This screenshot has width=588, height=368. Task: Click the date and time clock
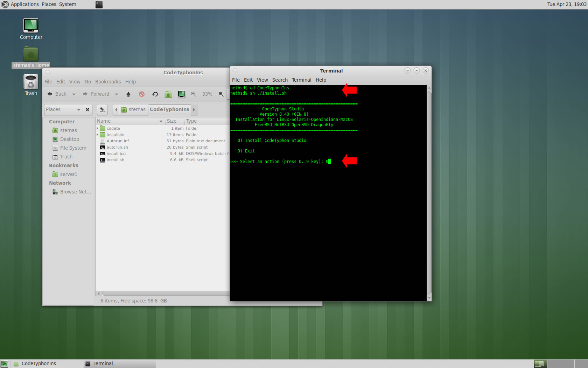point(567,4)
